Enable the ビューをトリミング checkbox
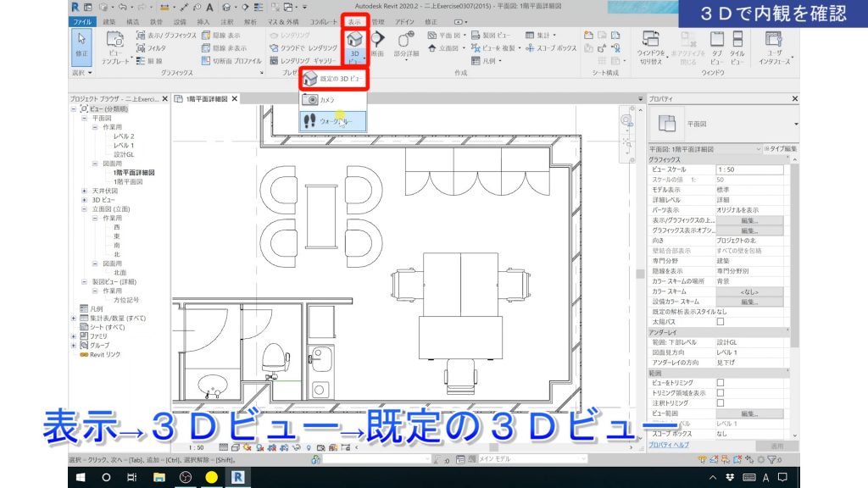The width and height of the screenshot is (868, 488). click(721, 383)
